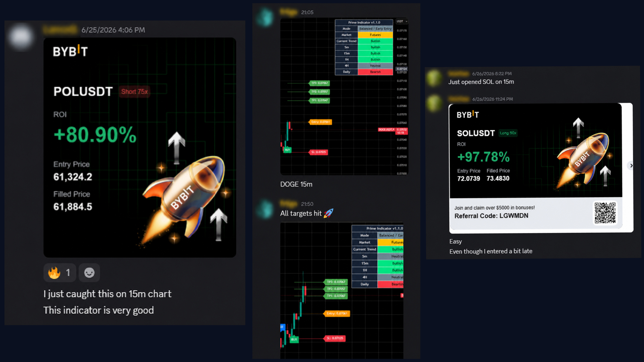
Task: Click the Daily Bearish cell in 21:05 chart
Action: coord(375,72)
